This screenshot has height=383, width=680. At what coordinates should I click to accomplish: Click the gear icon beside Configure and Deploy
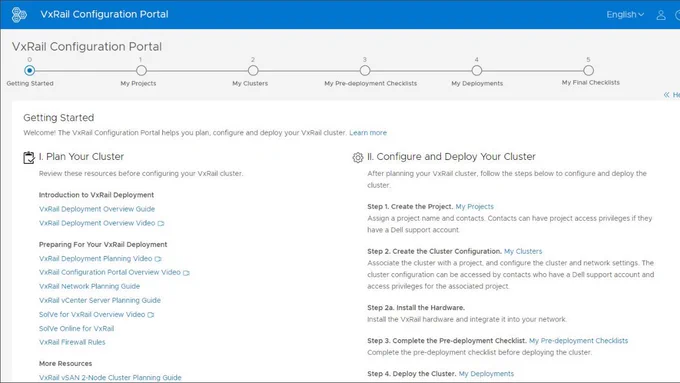click(358, 157)
